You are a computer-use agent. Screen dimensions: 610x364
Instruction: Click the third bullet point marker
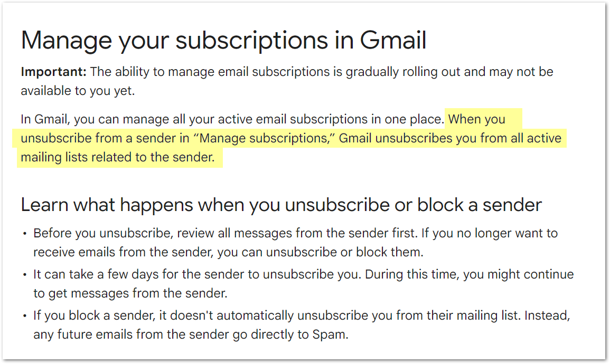click(x=25, y=316)
